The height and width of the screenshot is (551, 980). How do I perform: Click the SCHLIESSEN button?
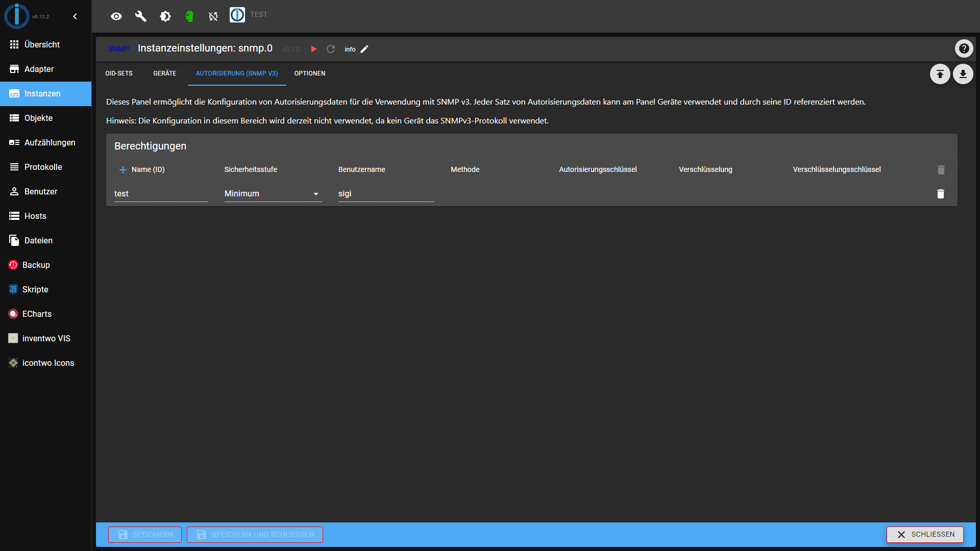click(925, 534)
